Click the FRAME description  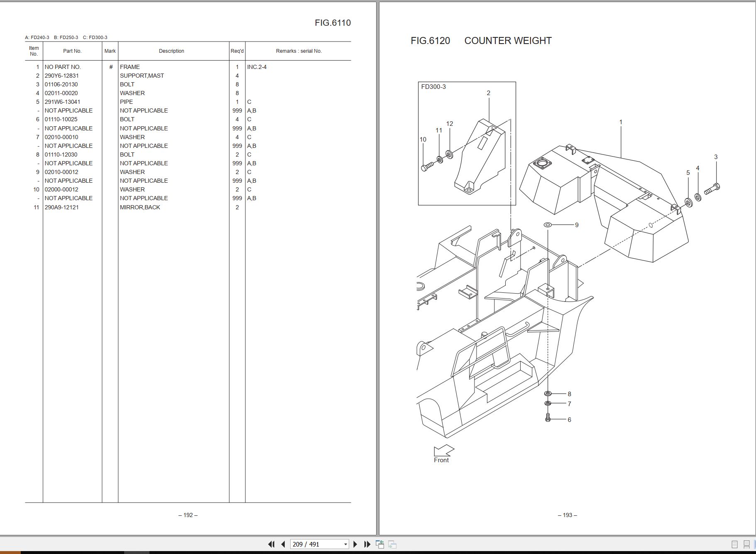tap(130, 67)
